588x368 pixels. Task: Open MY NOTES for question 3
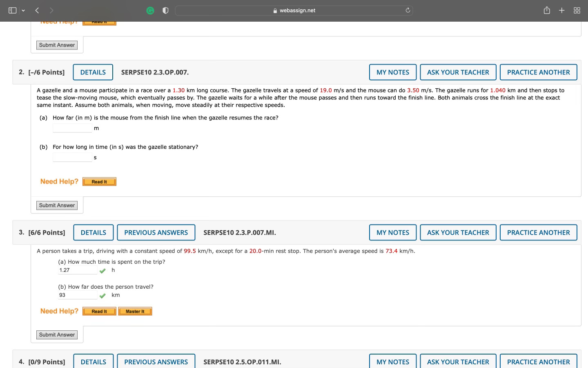coord(392,232)
